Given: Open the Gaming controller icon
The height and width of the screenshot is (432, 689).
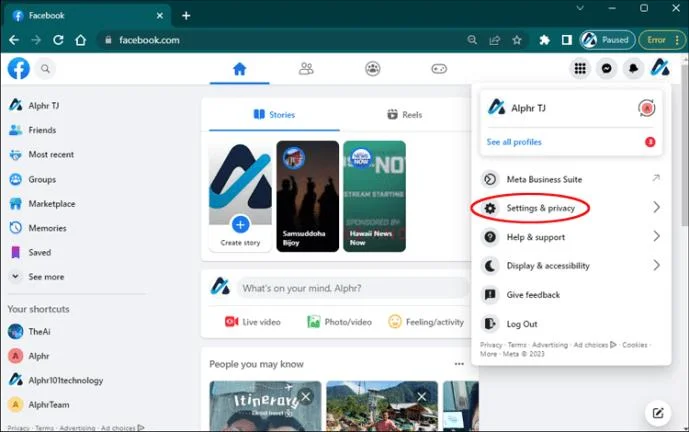Looking at the screenshot, I should [439, 69].
